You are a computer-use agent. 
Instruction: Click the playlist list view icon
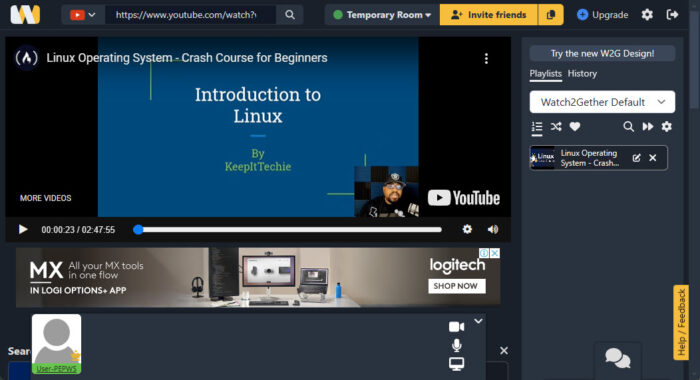point(537,127)
